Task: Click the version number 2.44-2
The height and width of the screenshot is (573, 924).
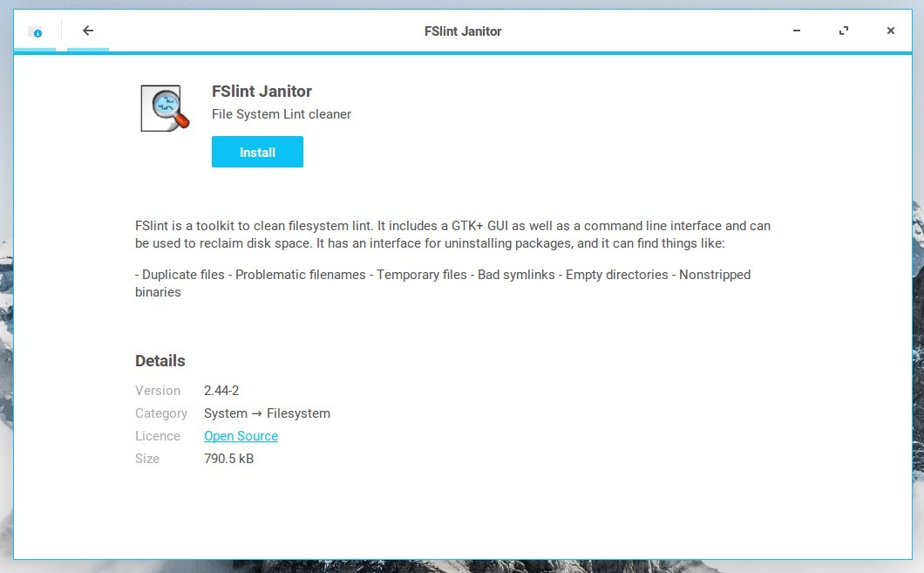Action: pyautogui.click(x=221, y=391)
